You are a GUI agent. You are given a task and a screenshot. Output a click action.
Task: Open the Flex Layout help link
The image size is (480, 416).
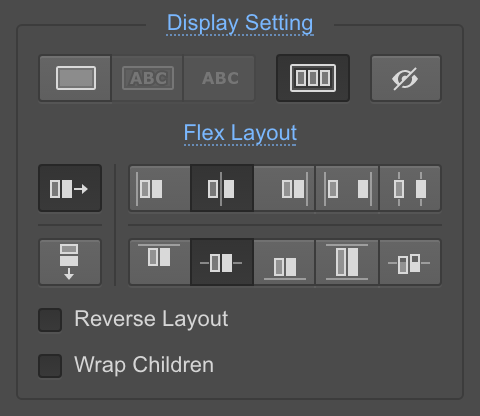pyautogui.click(x=240, y=133)
